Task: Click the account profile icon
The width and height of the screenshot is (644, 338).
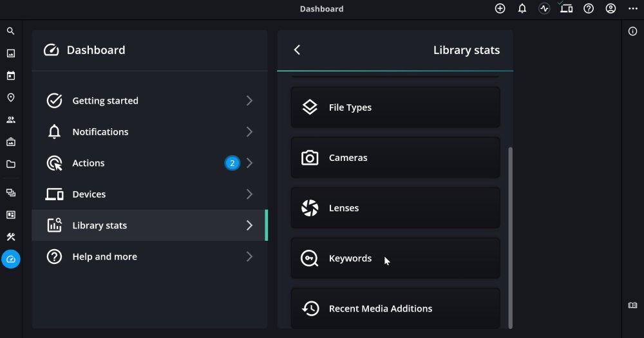Action: coord(611,8)
